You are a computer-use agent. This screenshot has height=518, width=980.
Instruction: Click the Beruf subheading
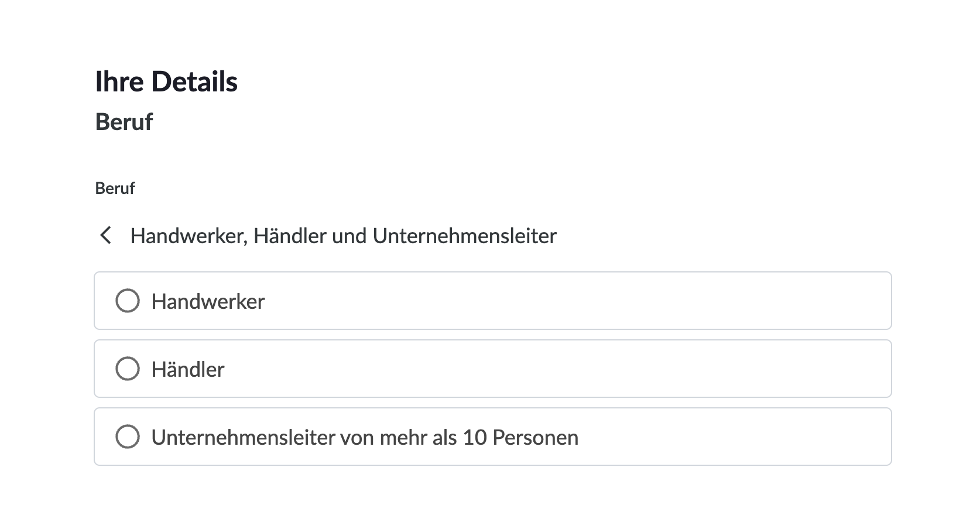pos(124,122)
